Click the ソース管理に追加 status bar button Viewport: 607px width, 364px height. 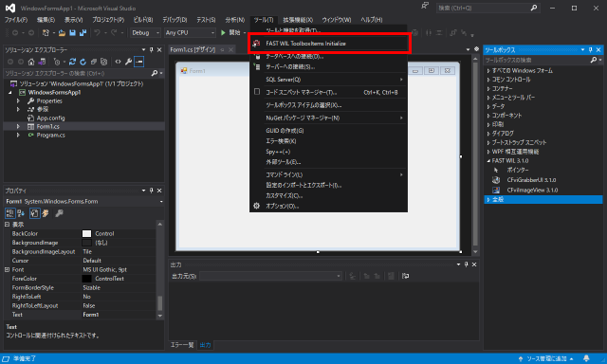coord(546,358)
